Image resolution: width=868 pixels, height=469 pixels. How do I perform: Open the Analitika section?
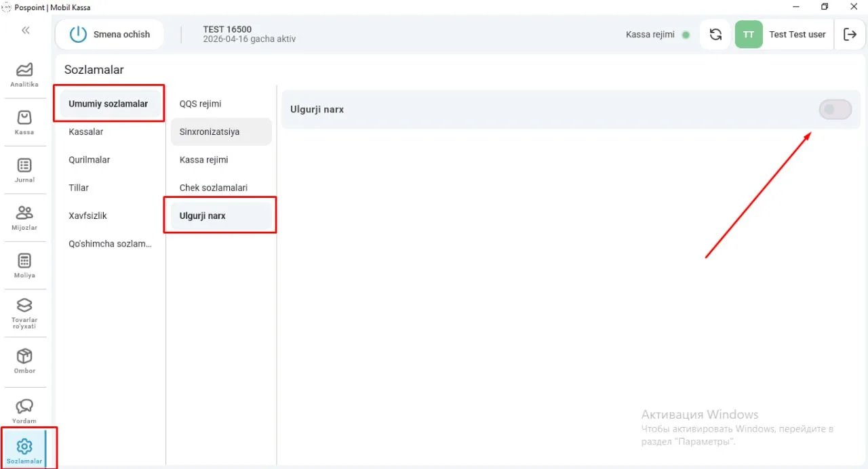coord(24,75)
